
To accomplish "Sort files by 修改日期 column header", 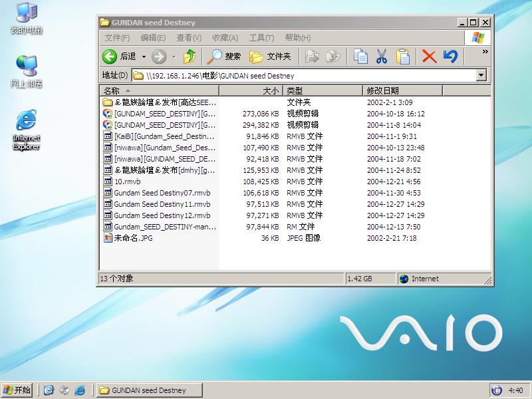I will pos(403,90).
